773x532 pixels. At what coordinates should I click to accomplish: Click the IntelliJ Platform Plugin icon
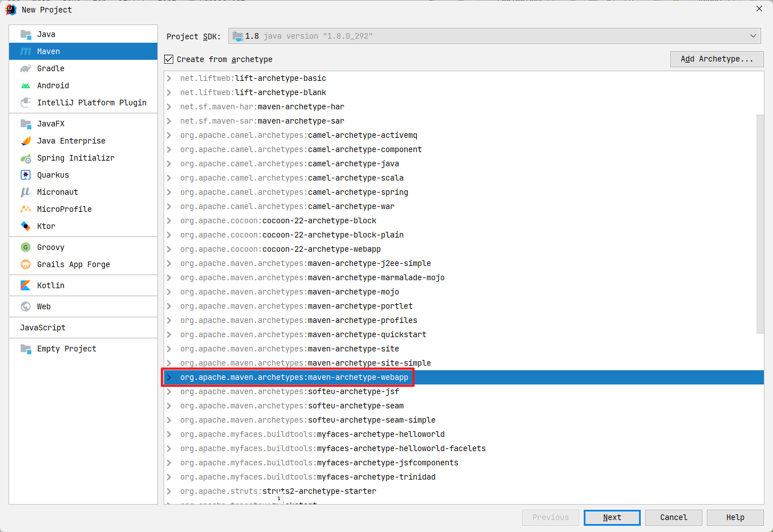point(26,103)
